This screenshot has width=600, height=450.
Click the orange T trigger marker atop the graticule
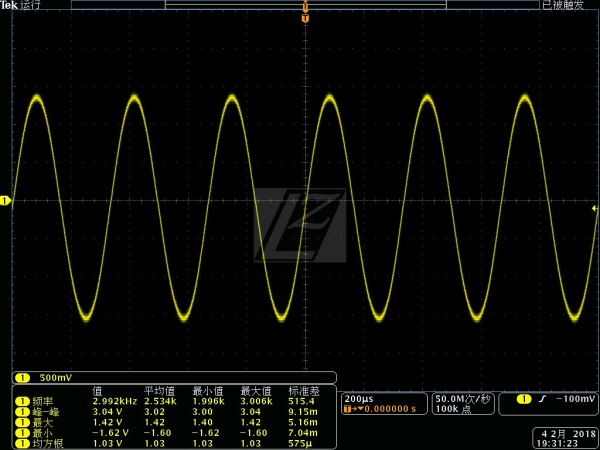(x=305, y=18)
